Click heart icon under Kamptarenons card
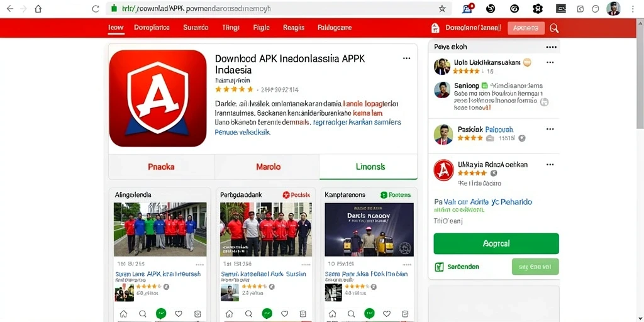The image size is (644, 322). [x=387, y=314]
